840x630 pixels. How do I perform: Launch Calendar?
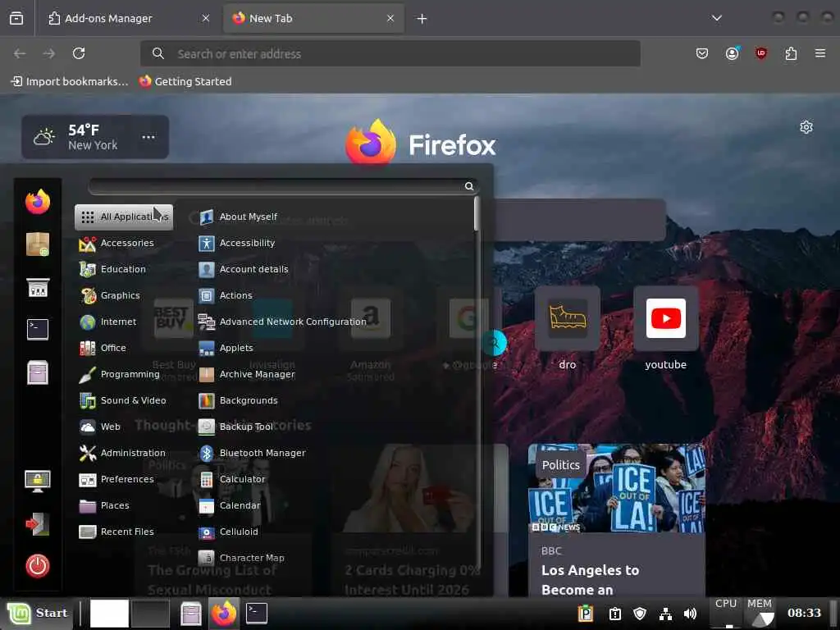tap(333, 505)
